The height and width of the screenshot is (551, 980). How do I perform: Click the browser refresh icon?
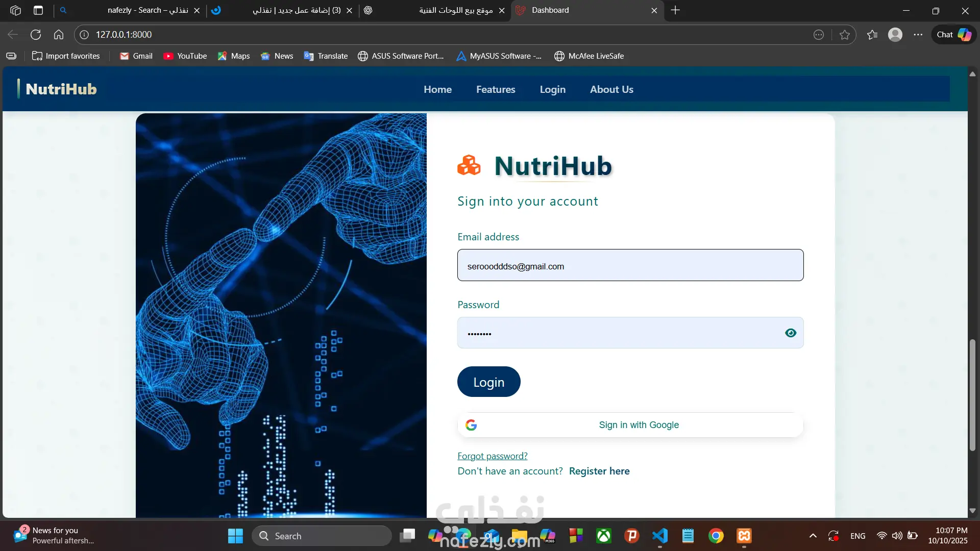tap(36, 35)
